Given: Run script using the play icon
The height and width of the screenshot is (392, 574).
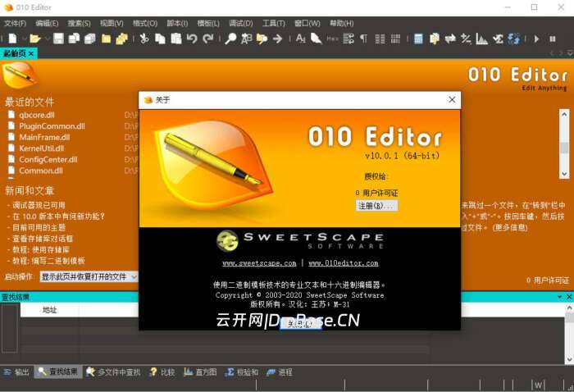Looking at the screenshot, I should click(x=536, y=39).
